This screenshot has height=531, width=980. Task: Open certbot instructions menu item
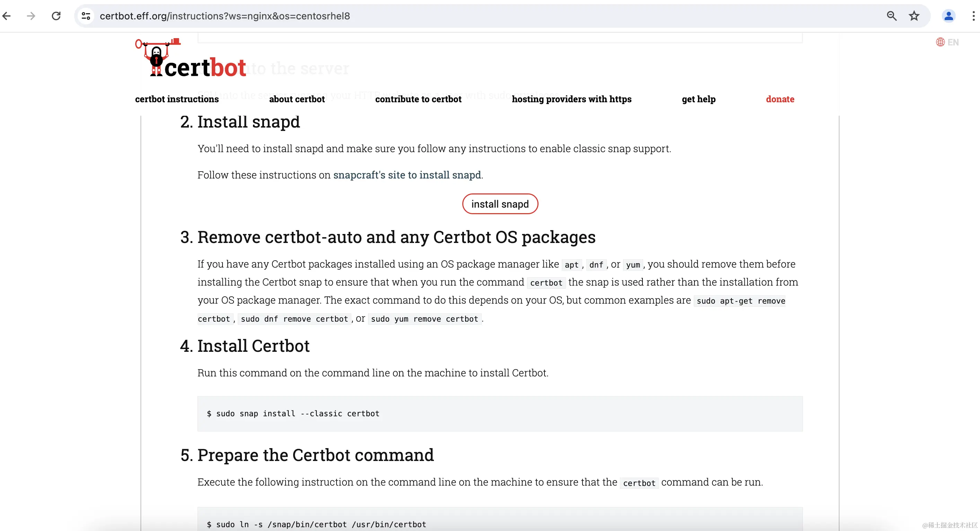click(x=177, y=99)
